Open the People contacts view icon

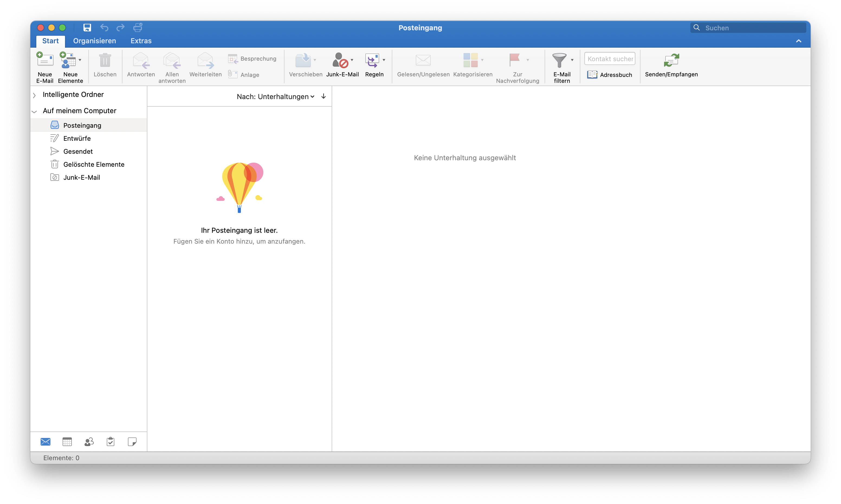click(89, 441)
